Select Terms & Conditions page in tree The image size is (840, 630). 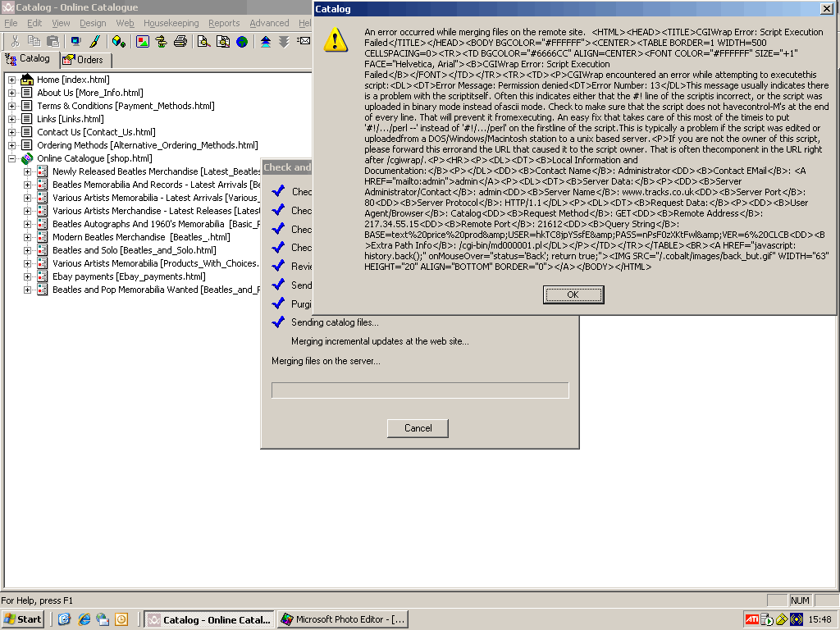point(125,106)
